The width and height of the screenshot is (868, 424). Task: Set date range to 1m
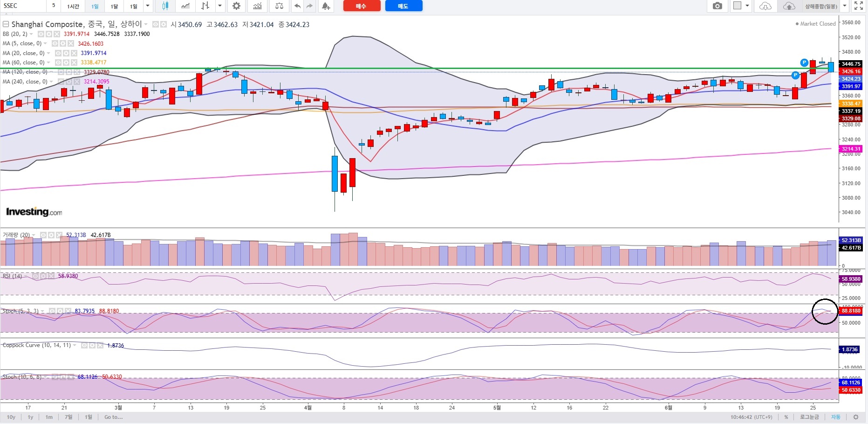click(49, 417)
